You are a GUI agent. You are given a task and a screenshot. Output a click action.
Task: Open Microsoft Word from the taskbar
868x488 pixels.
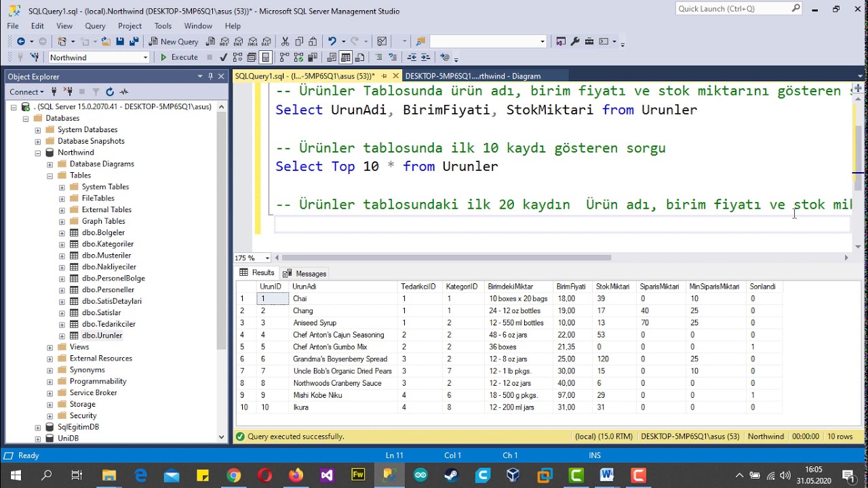(607, 475)
